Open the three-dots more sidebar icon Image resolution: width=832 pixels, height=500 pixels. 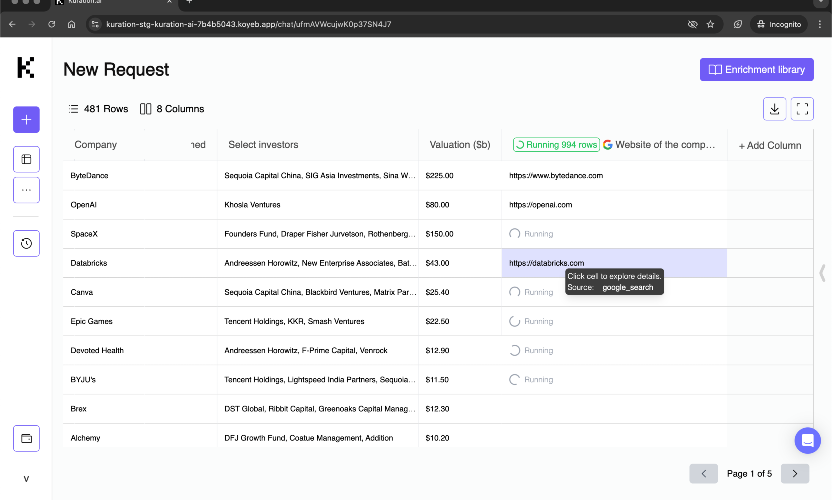point(27,190)
